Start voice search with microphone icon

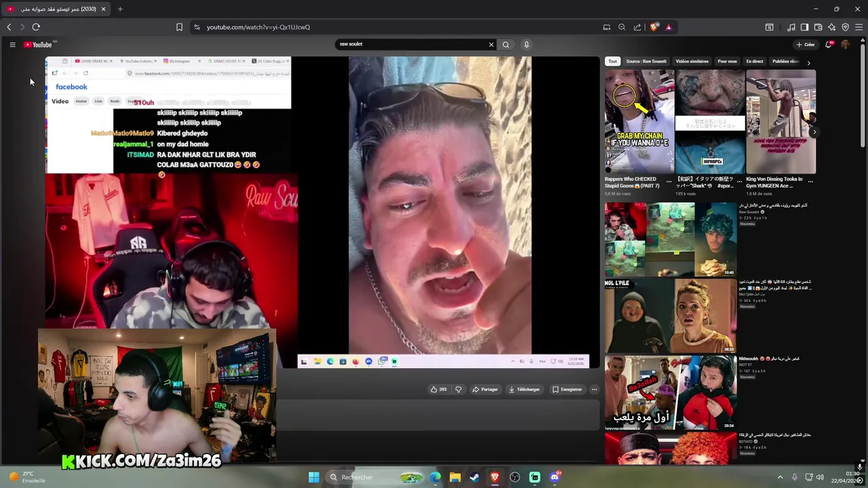coord(526,45)
